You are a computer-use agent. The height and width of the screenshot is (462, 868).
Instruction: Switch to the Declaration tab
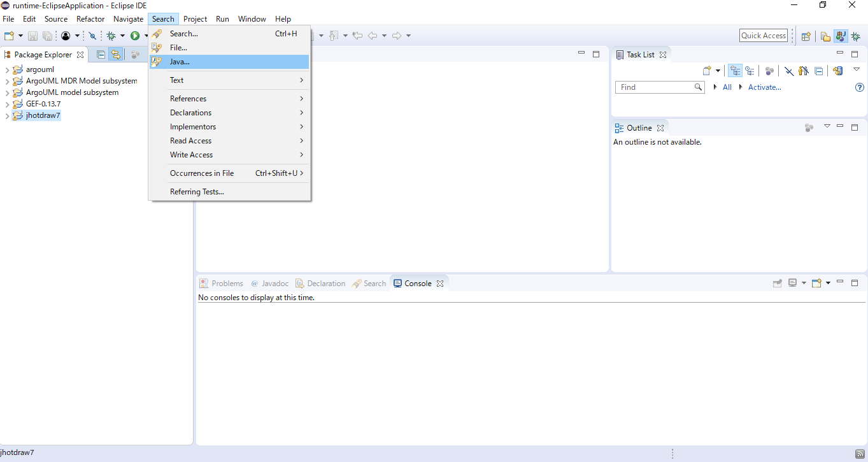click(320, 284)
